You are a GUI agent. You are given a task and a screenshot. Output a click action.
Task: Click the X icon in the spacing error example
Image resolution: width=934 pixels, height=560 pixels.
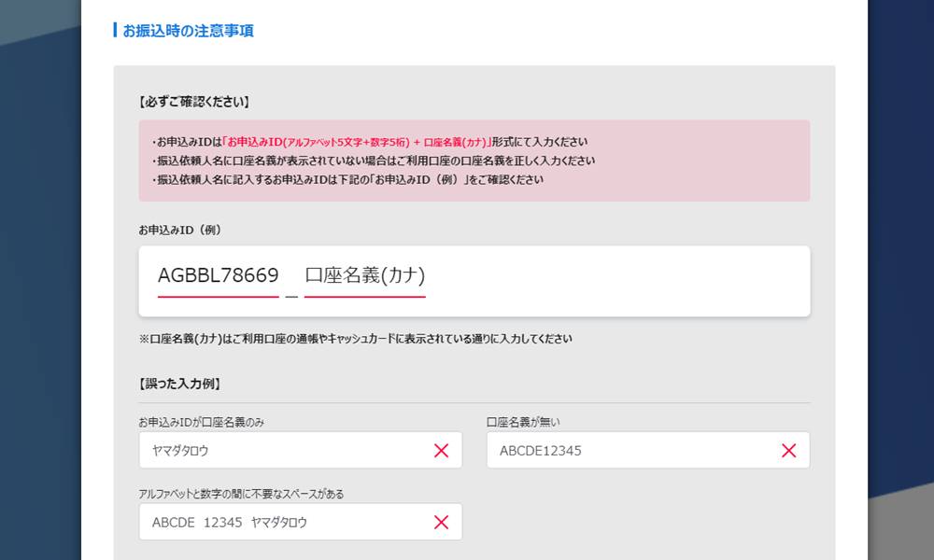tap(441, 522)
